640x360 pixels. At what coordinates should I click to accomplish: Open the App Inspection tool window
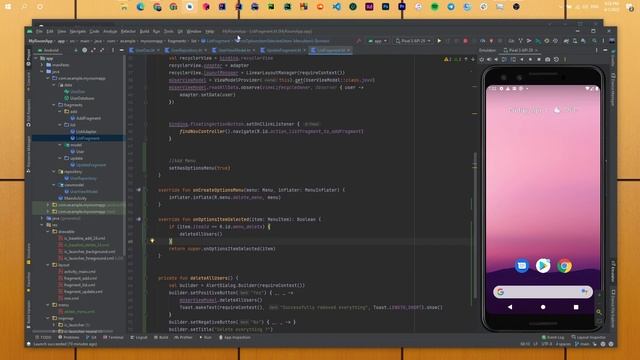[235, 338]
